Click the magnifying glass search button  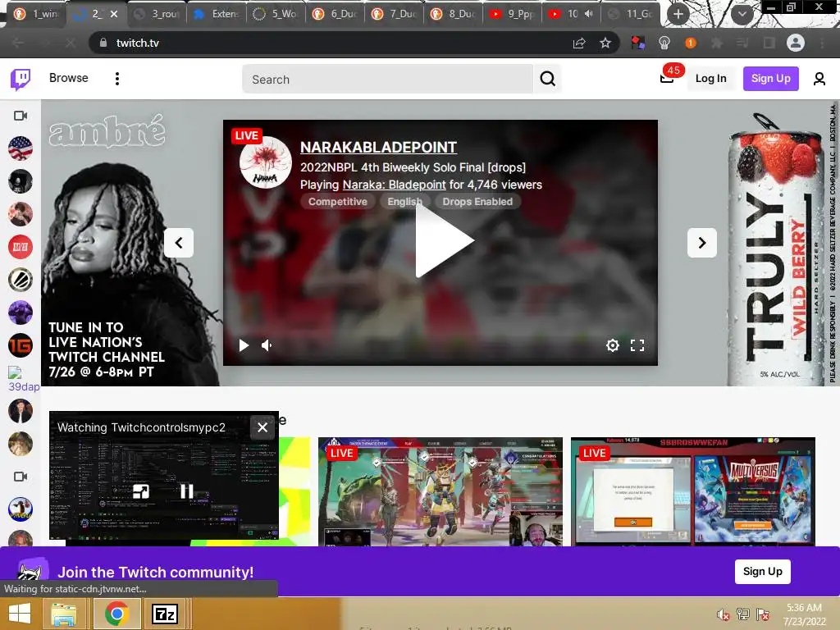(x=547, y=79)
